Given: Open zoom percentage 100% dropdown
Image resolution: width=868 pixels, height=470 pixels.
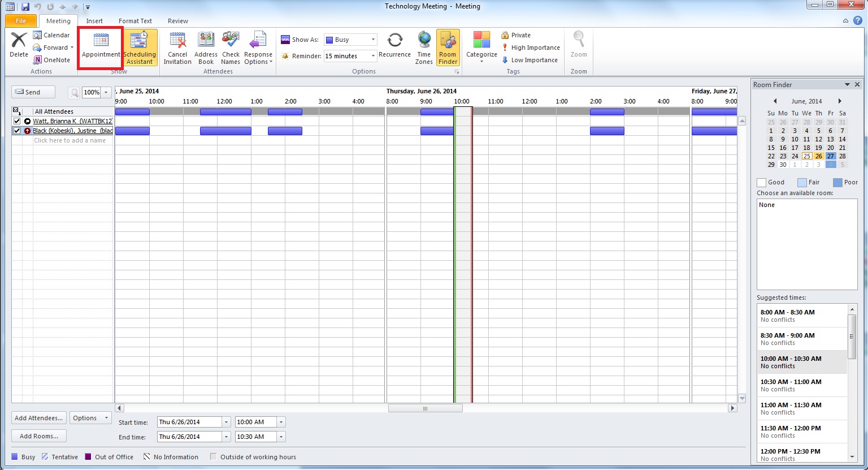Looking at the screenshot, I should [x=106, y=92].
